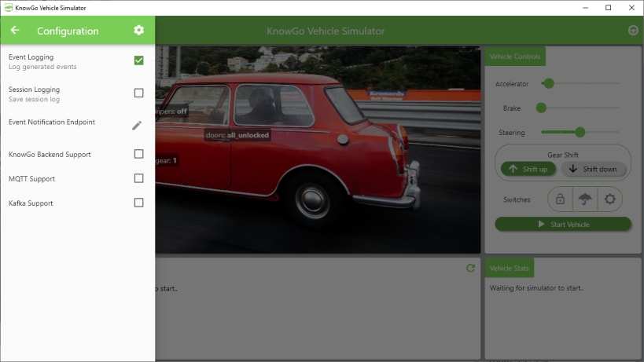Click the 'Event Logging' setting label
Screen dimensions: 644x362
click(x=31, y=57)
